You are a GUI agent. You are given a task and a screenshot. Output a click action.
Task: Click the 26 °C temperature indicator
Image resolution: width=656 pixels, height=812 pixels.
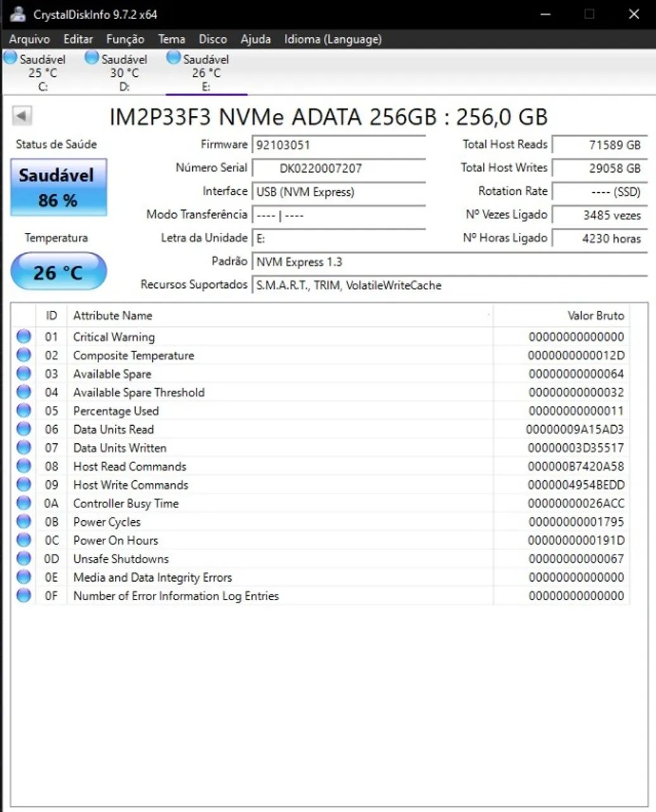tap(58, 272)
